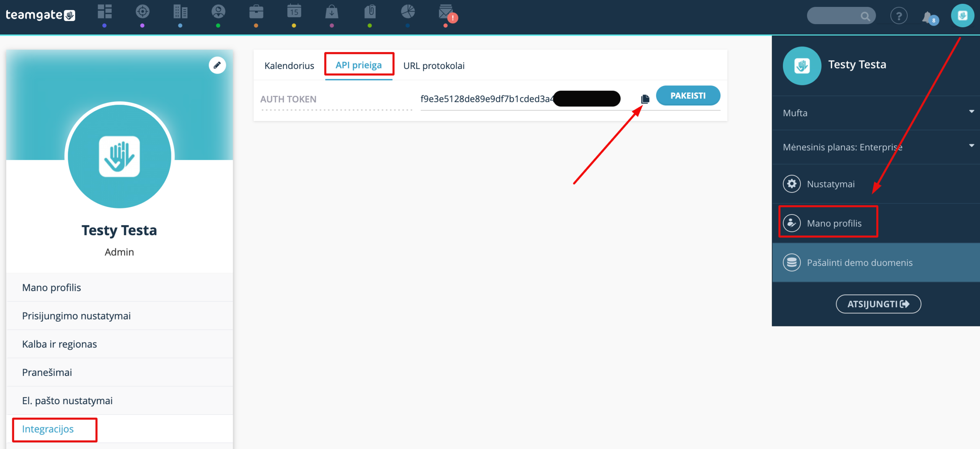Click the Admin role label

pos(119,252)
